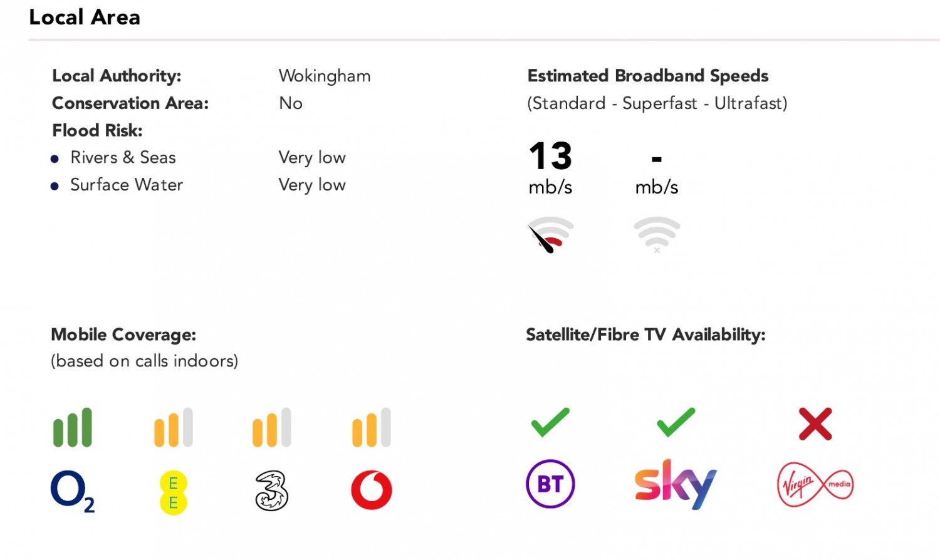Image resolution: width=940 pixels, height=560 pixels.
Task: Click the orange signal bars above EE
Action: (x=174, y=428)
